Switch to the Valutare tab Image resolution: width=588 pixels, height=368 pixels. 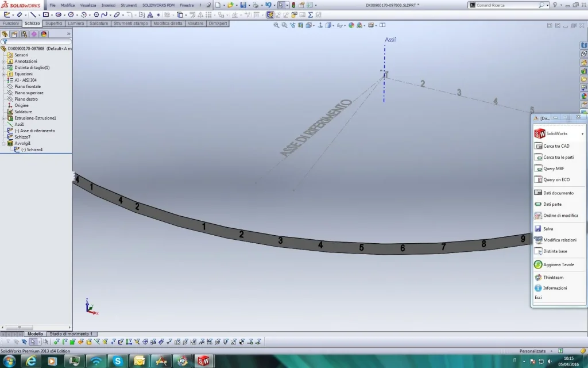195,23
